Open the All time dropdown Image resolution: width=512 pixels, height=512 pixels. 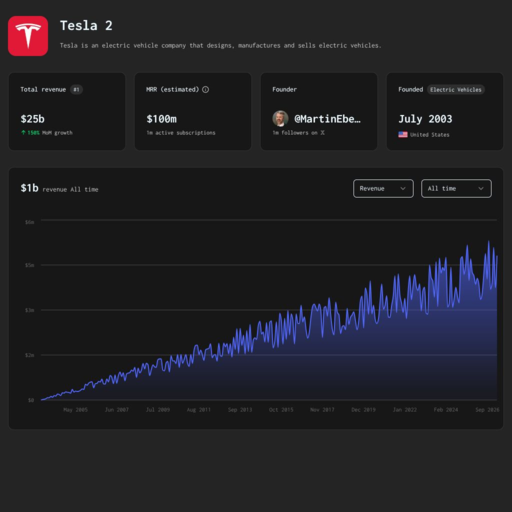(x=456, y=189)
